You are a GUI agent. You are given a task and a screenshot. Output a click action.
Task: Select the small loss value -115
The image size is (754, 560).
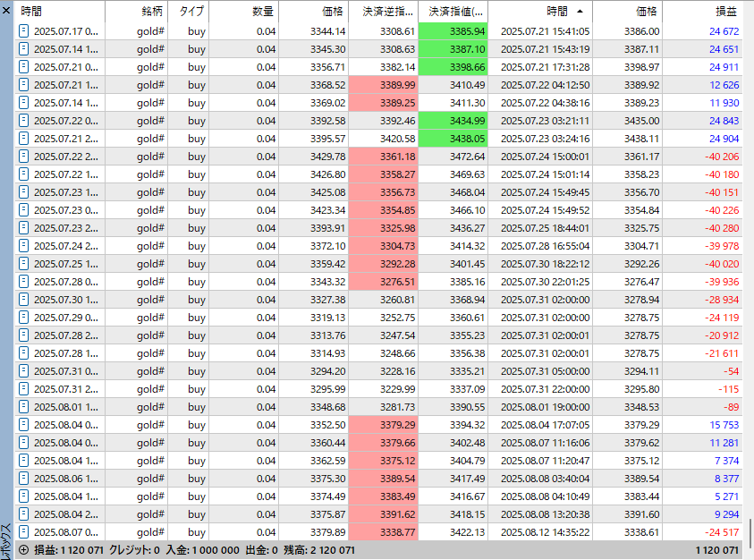point(729,389)
